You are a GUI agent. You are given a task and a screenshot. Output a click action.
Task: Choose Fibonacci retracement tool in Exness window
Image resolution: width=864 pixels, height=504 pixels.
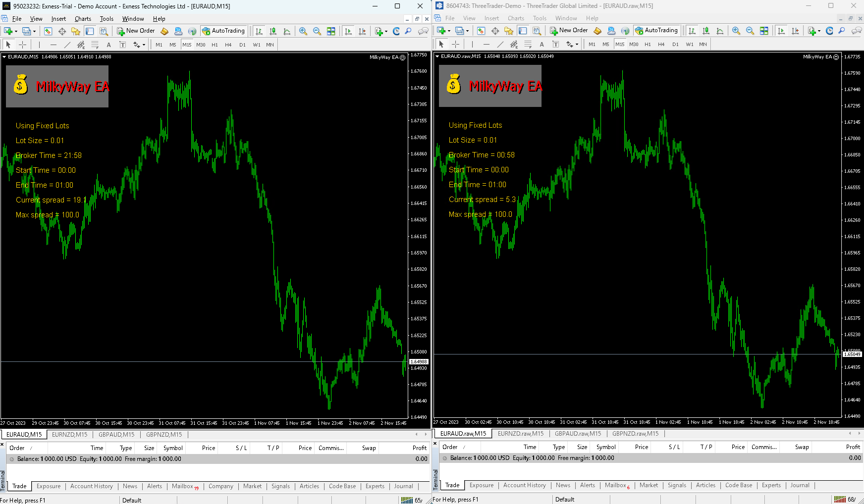point(95,45)
